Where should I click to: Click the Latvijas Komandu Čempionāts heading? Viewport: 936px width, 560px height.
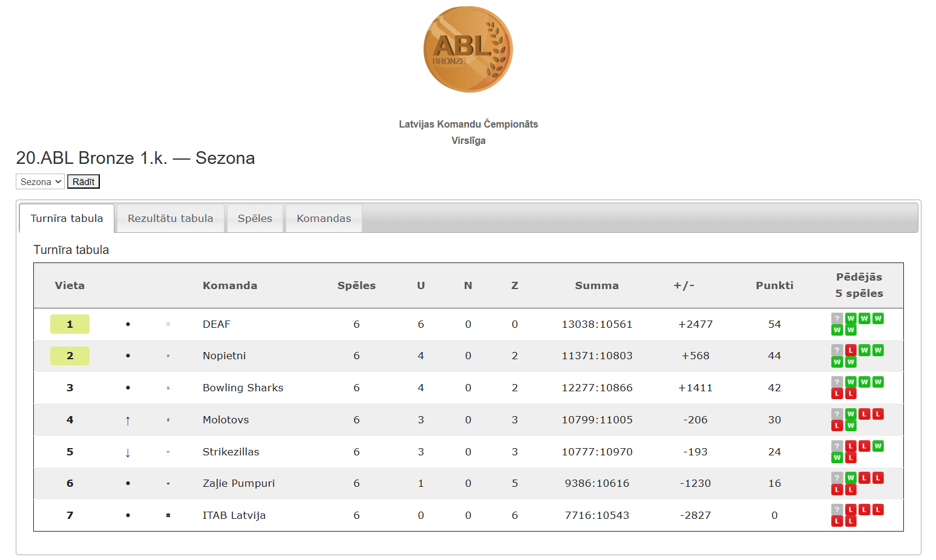468,124
